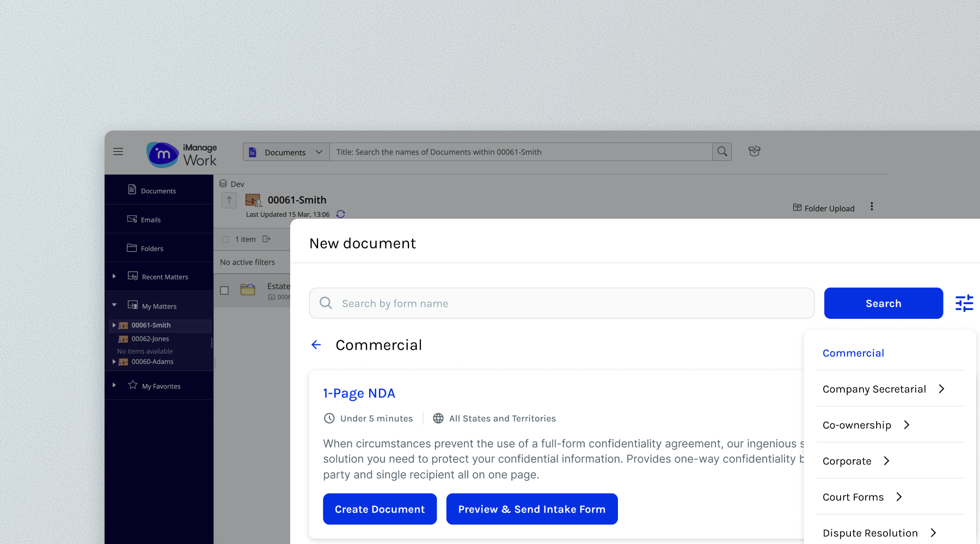The width and height of the screenshot is (980, 544).
Task: Collapse the My Matters section
Action: tap(114, 305)
